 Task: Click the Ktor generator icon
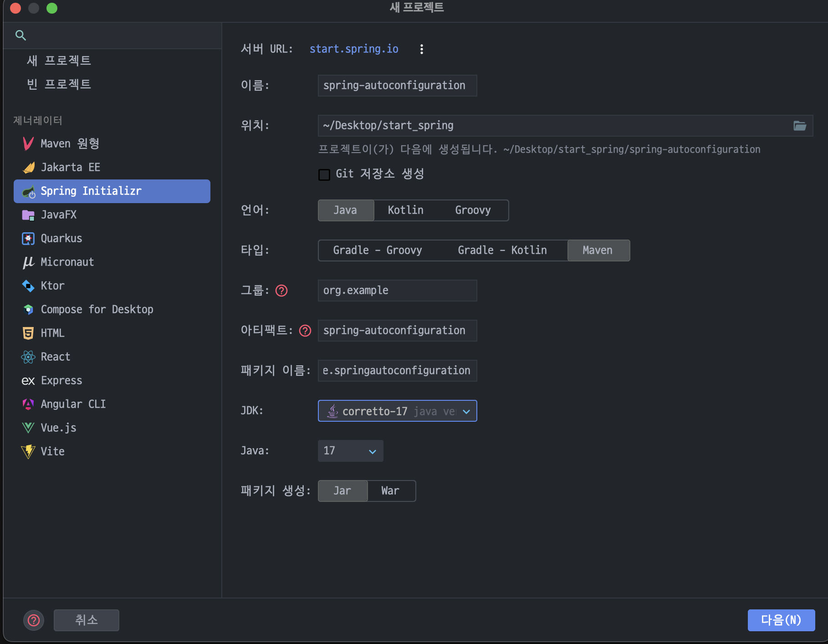point(28,286)
